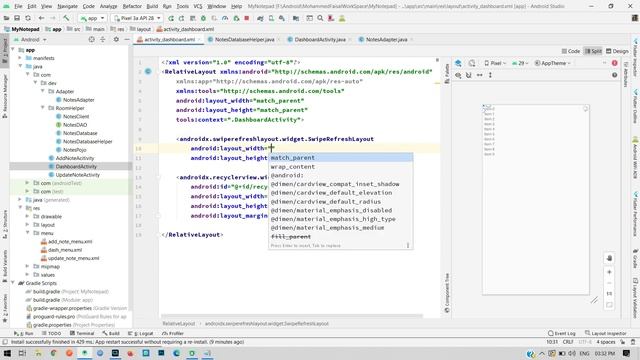
Task: Click the orientation icon in the preview toolbar
Action: tap(472, 63)
